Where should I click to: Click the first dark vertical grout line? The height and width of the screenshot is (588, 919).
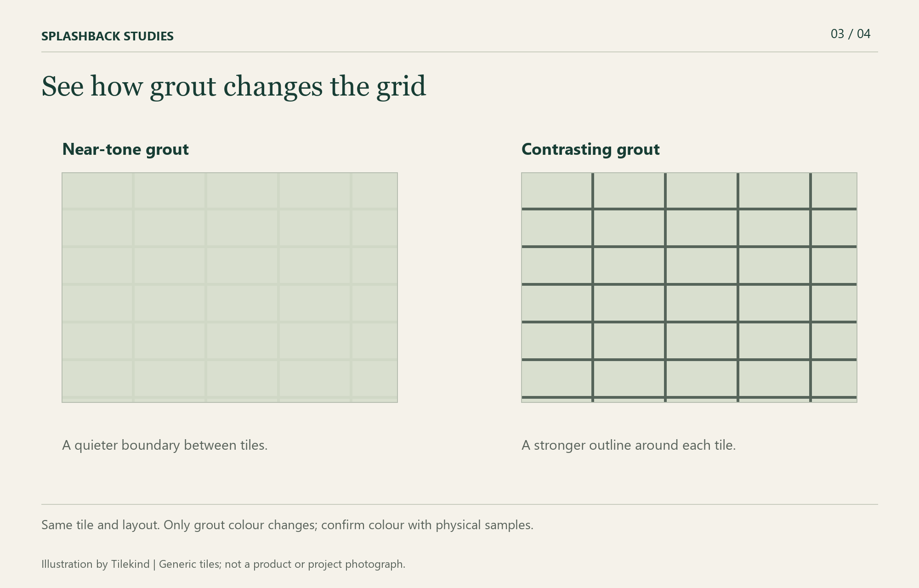[x=593, y=288]
